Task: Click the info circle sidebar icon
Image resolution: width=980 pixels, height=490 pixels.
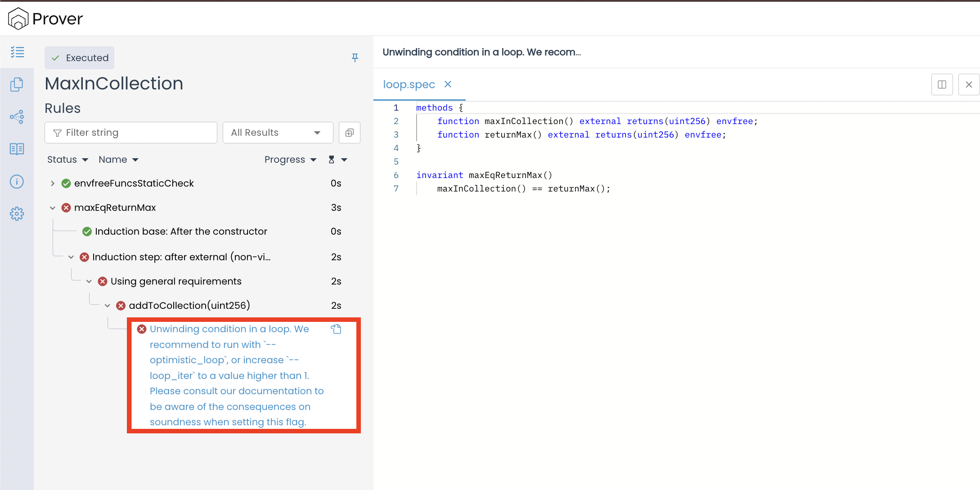Action: tap(17, 182)
